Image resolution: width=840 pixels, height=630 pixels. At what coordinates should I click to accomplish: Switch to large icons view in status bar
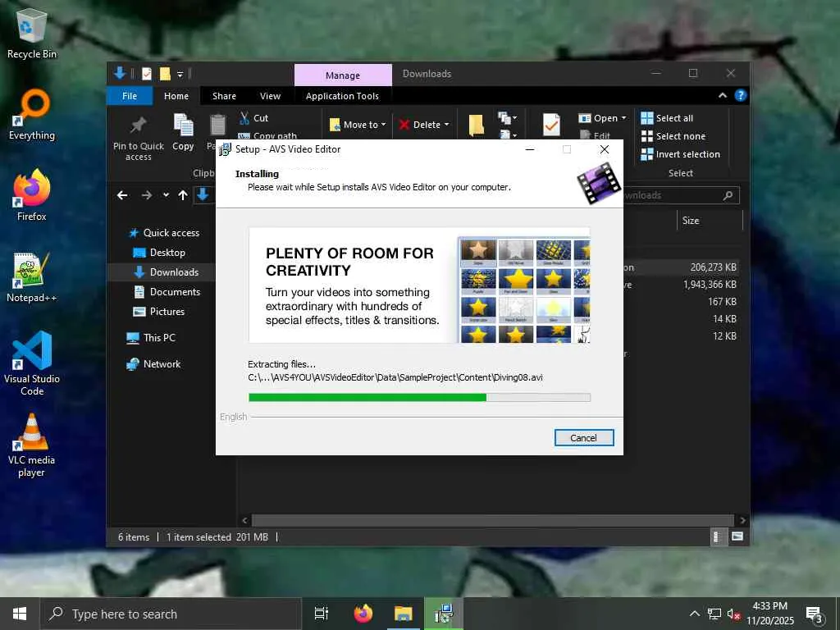737,536
